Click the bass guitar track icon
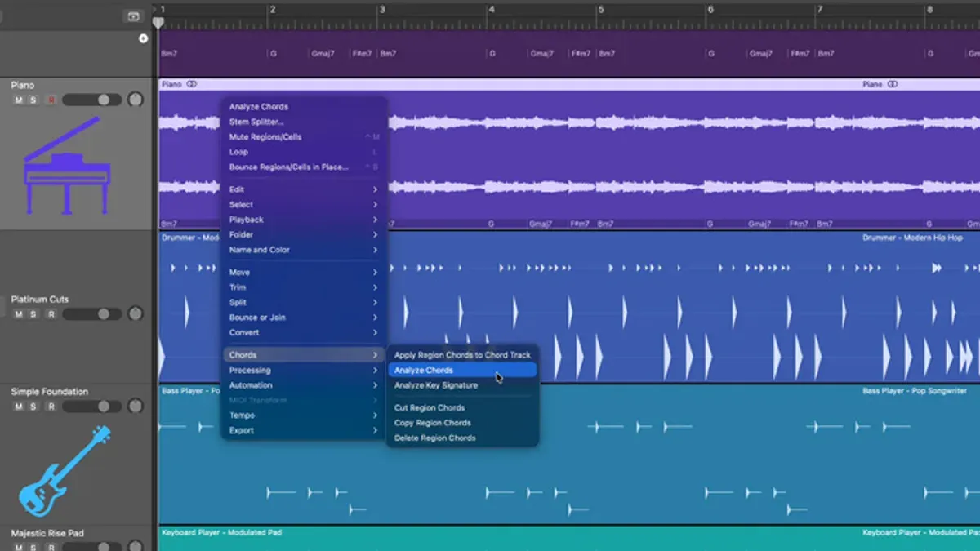 pos(65,471)
